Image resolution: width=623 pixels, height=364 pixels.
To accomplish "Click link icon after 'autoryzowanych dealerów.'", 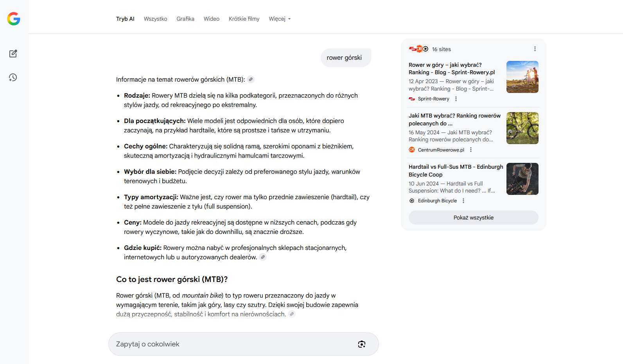I will pyautogui.click(x=263, y=257).
